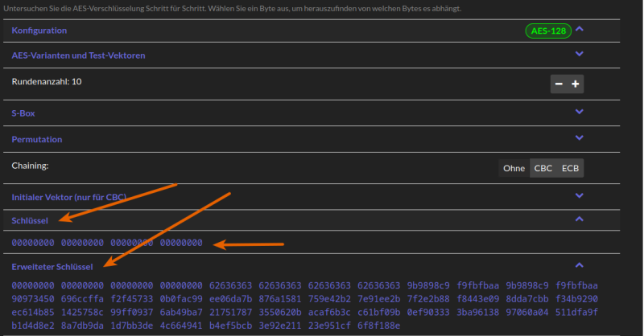Image resolution: width=644 pixels, height=336 pixels.
Task: Select expanded key word f2f45733
Action: tap(132, 299)
